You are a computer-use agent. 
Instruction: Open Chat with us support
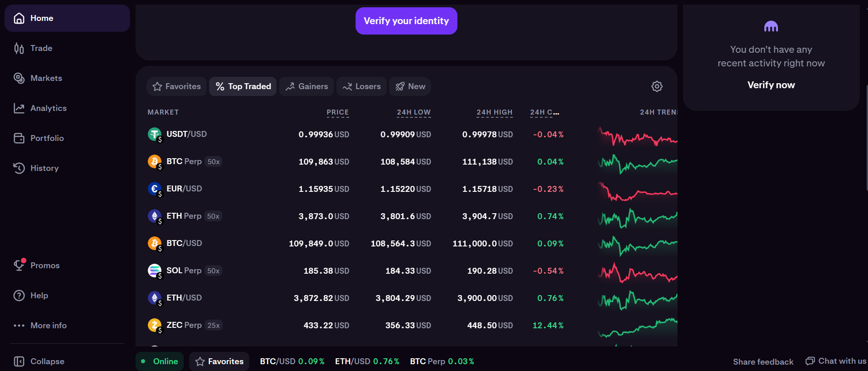click(836, 361)
